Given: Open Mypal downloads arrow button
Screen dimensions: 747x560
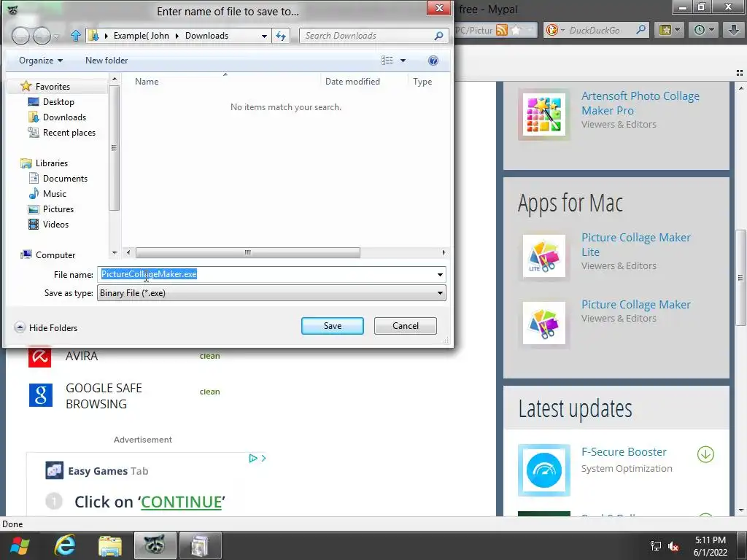Looking at the screenshot, I should pos(734,30).
